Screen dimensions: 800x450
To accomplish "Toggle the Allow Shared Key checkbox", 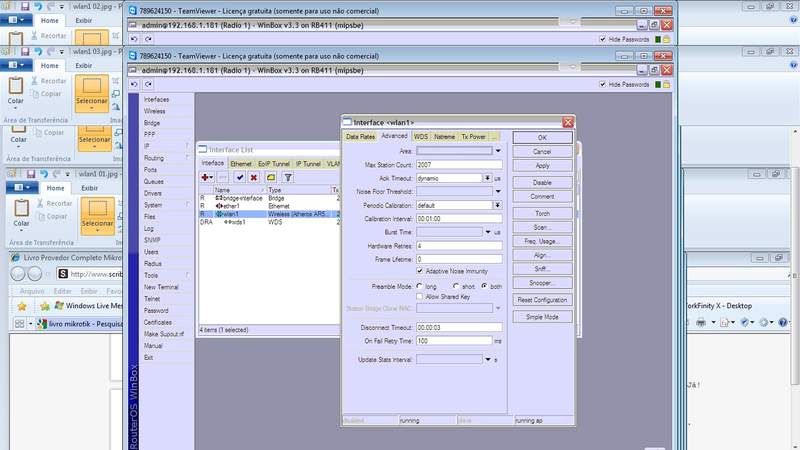I will point(420,296).
